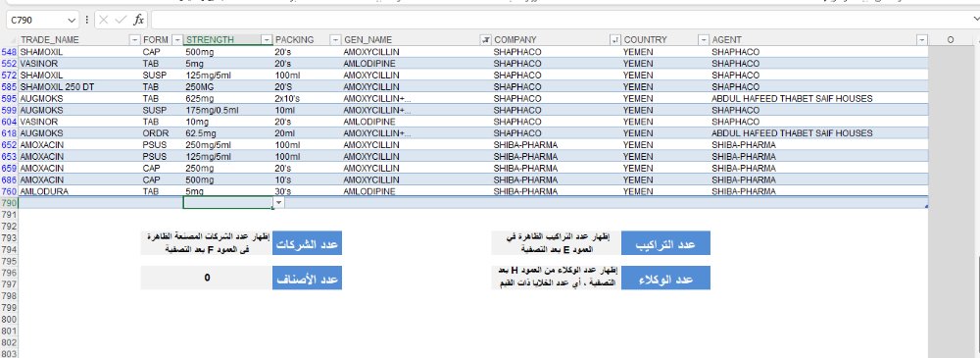
Task: Click the ORDR form cell
Action: pyautogui.click(x=162, y=133)
